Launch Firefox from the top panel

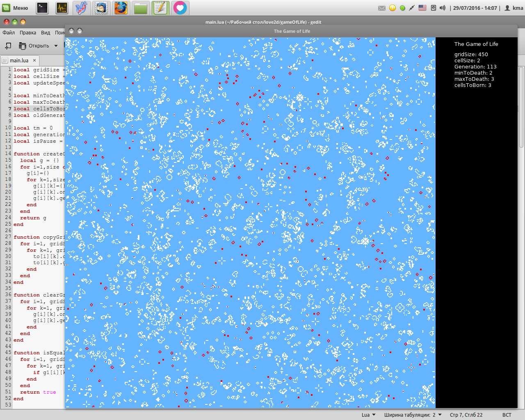click(121, 8)
